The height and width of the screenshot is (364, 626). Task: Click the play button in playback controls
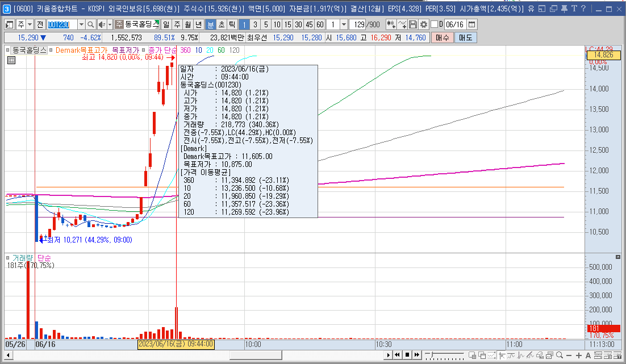388,355
